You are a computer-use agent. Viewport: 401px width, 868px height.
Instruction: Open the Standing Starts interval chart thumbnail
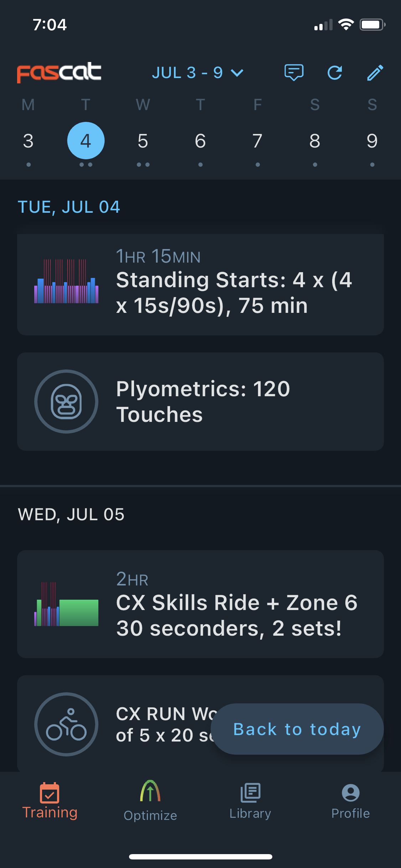coord(66,281)
